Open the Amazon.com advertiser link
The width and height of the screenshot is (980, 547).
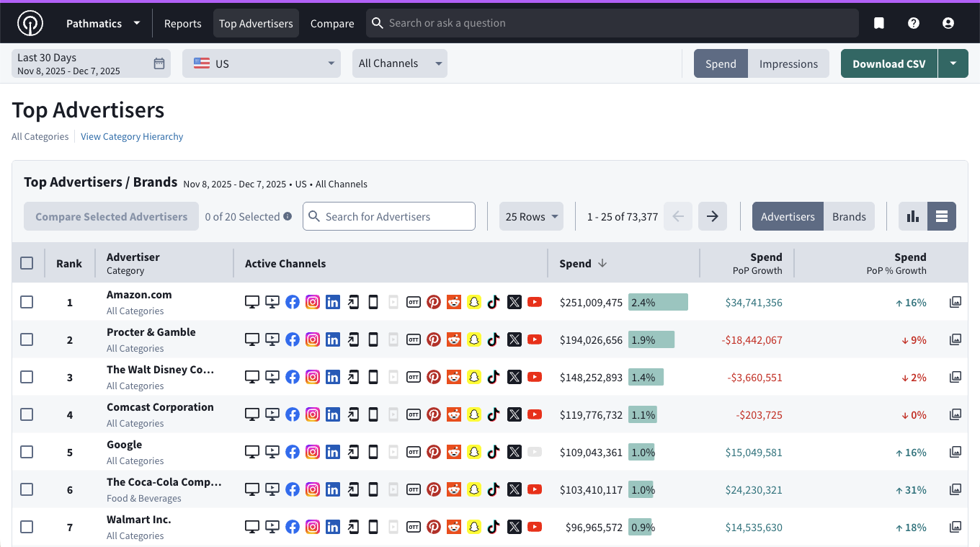pos(139,294)
